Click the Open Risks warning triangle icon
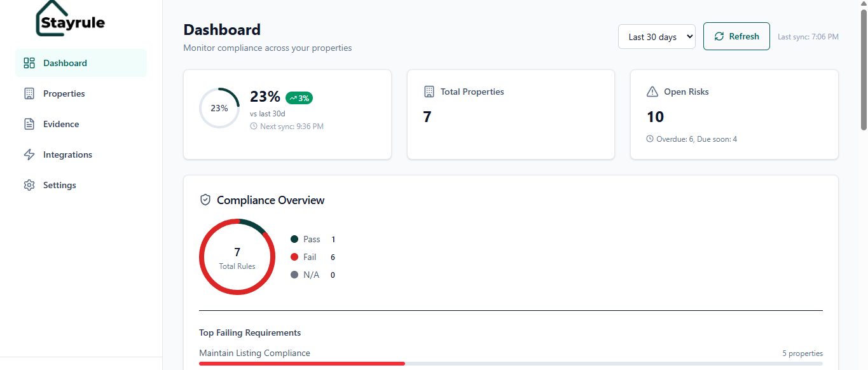The width and height of the screenshot is (868, 370). (x=652, y=92)
